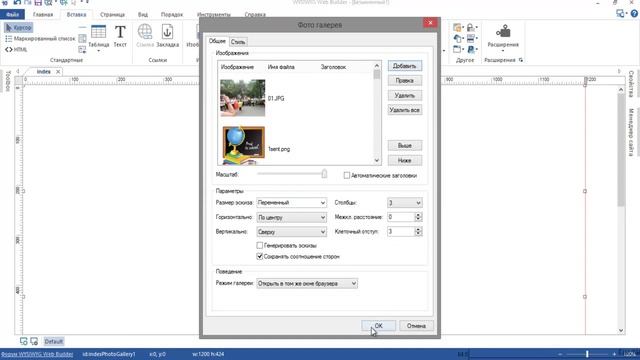Screen dimensions: 640x360
Task: Click the Заголовок column header
Action: [x=333, y=67]
